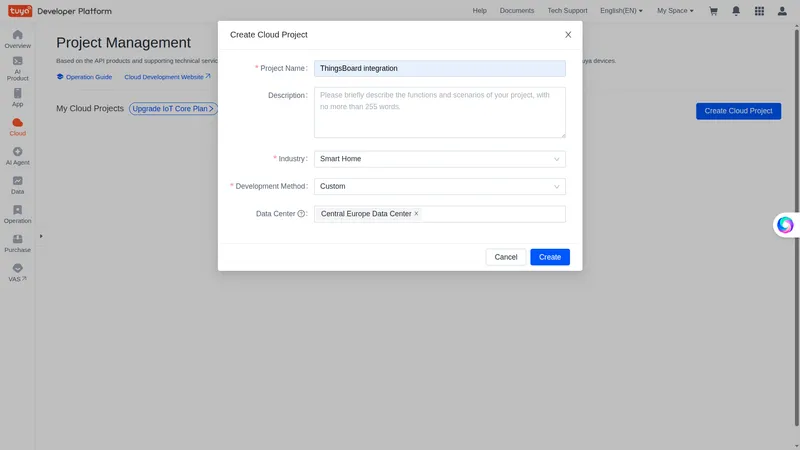
Task: Open the AI Agent sidebar section
Action: (x=17, y=156)
